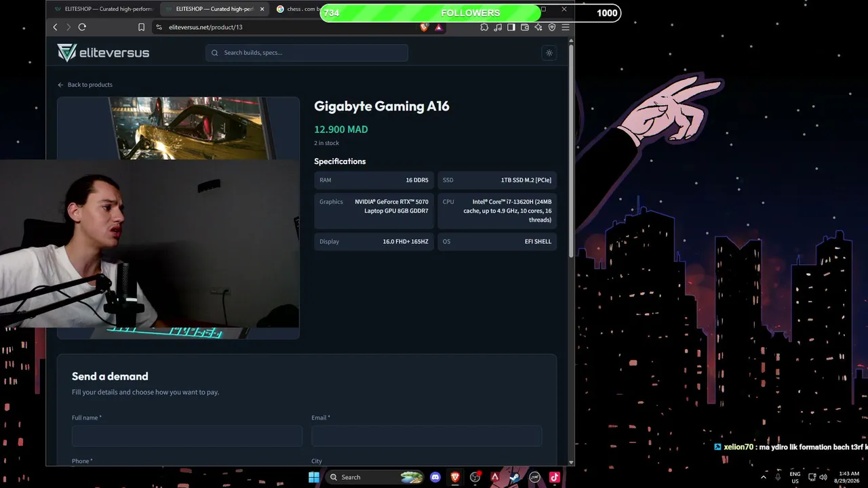Screen dimensions: 868x488
Task: Click the 1TB SSD M.2 value
Action: (526, 180)
